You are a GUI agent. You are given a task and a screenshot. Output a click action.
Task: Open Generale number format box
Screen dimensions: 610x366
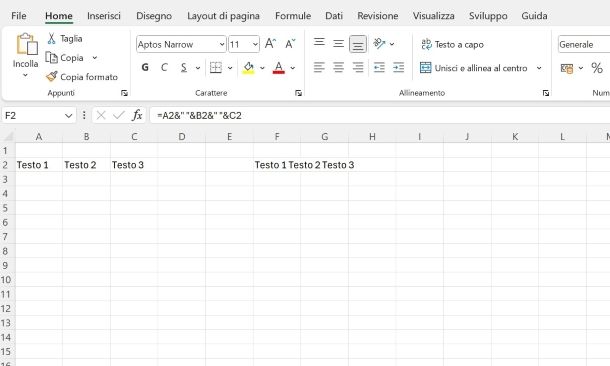pos(584,44)
